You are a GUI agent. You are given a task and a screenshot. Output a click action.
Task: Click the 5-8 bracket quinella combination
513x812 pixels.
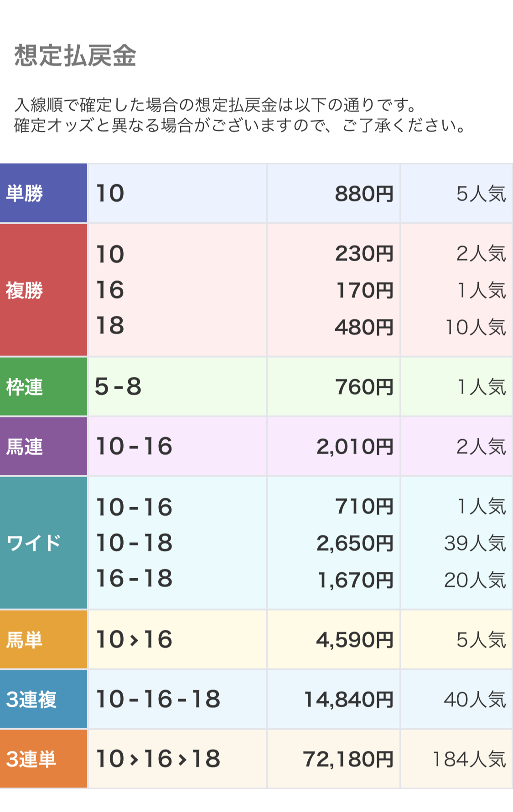click(118, 387)
